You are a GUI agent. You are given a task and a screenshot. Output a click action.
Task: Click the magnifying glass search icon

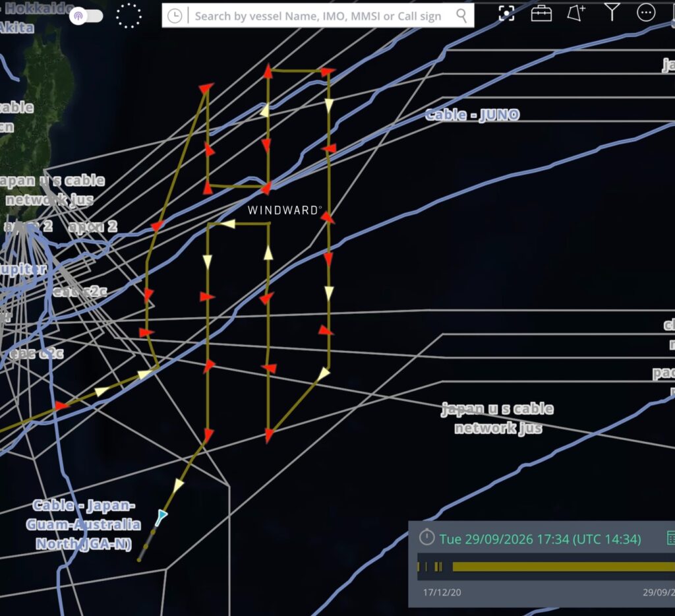[x=461, y=16]
